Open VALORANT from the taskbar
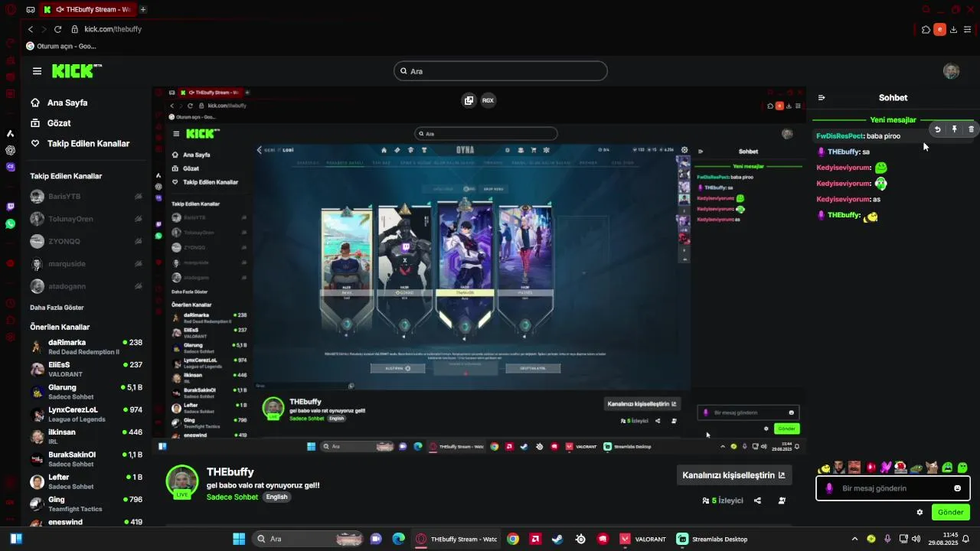 click(642, 539)
